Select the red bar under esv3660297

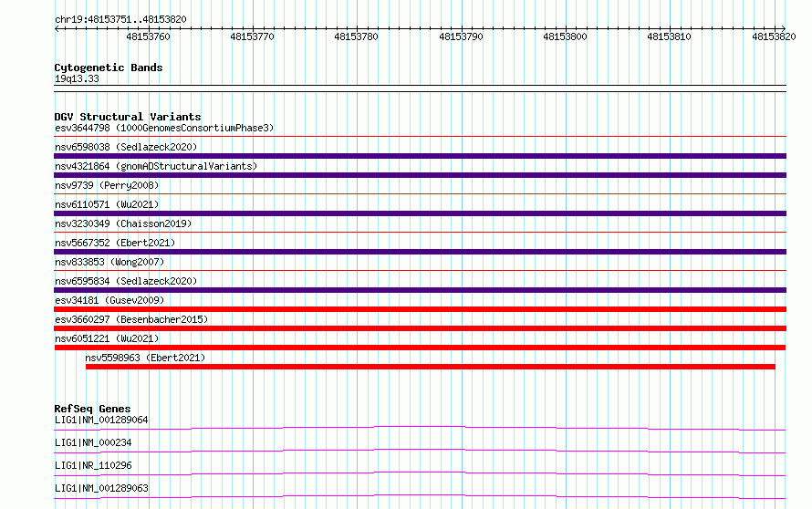(420, 328)
